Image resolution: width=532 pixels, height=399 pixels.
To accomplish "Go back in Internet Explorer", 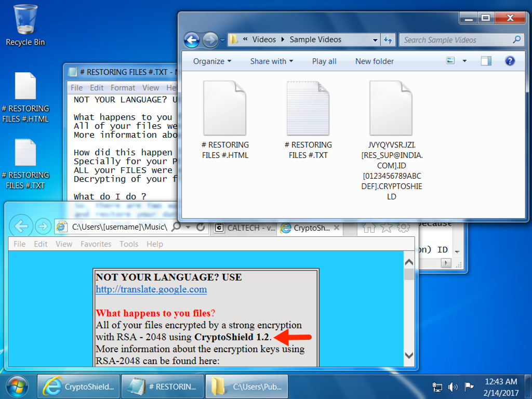I will [x=21, y=226].
